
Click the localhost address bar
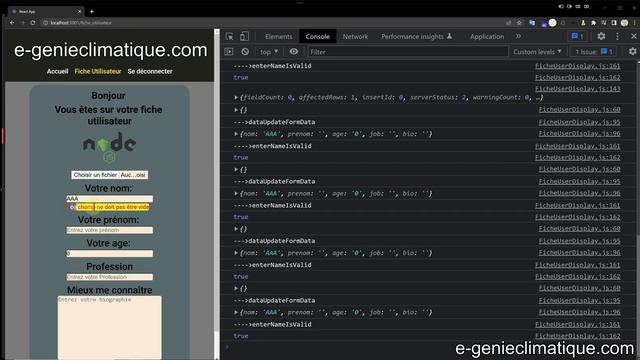273,23
